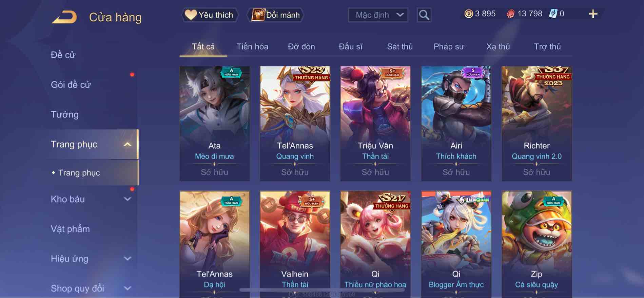Open Yêu thích favorites heart button
This screenshot has height=298, width=644.
(x=210, y=15)
